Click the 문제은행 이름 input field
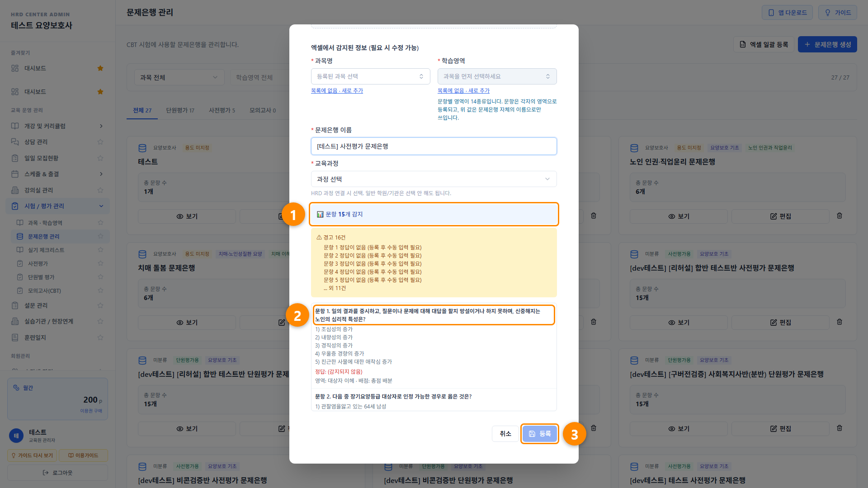The width and height of the screenshot is (868, 488). coord(434,146)
